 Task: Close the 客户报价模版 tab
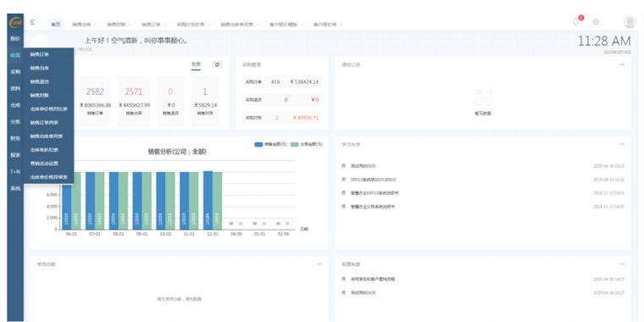click(x=302, y=25)
